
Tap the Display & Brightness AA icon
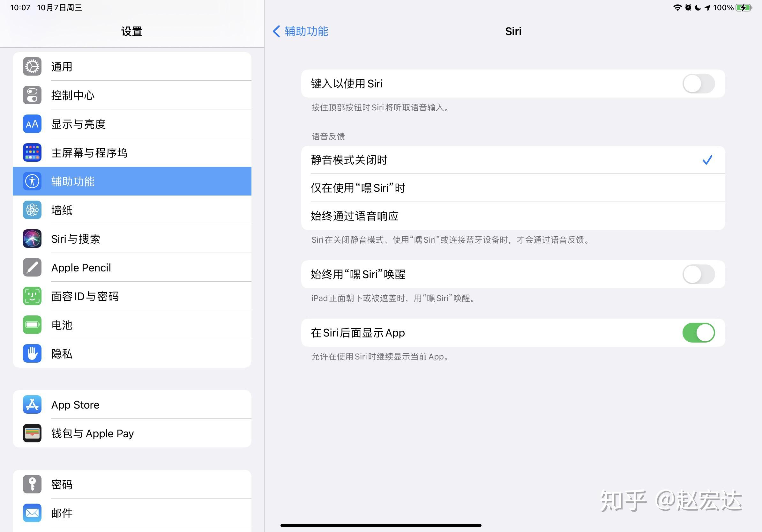tap(32, 124)
